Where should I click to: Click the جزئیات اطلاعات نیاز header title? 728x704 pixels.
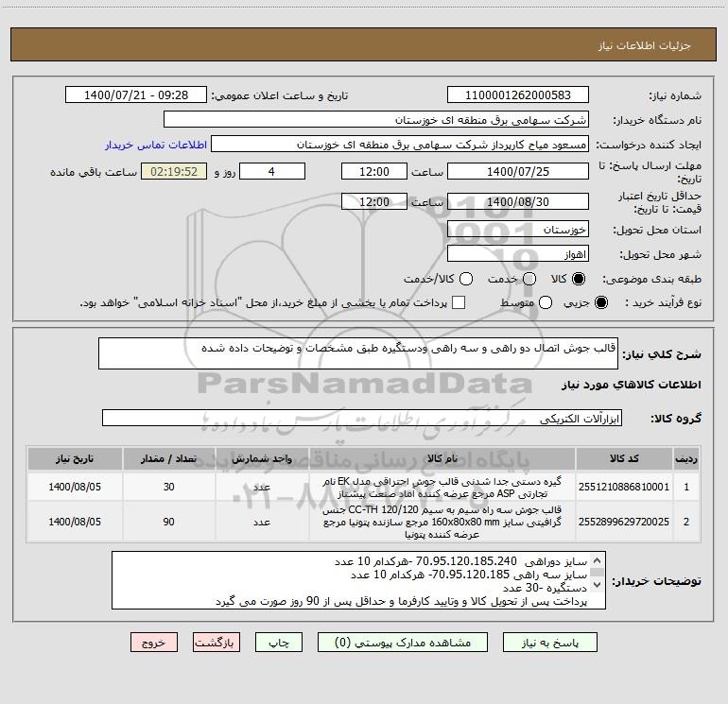point(645,45)
